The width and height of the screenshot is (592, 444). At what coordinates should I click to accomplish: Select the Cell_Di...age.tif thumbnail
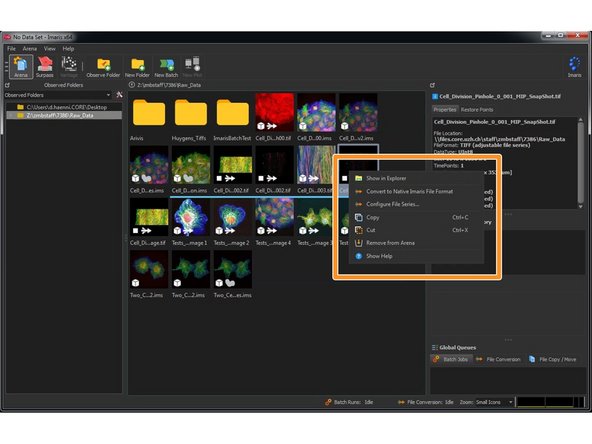149,217
